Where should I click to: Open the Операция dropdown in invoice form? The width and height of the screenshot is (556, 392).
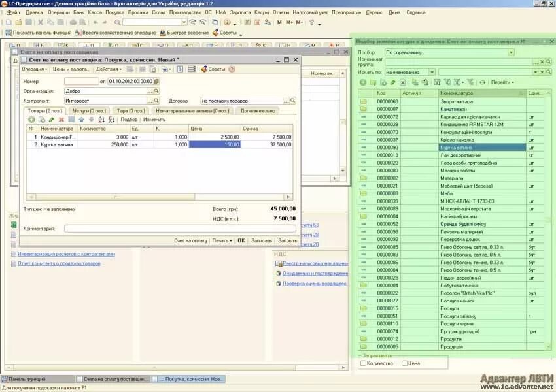coord(34,69)
